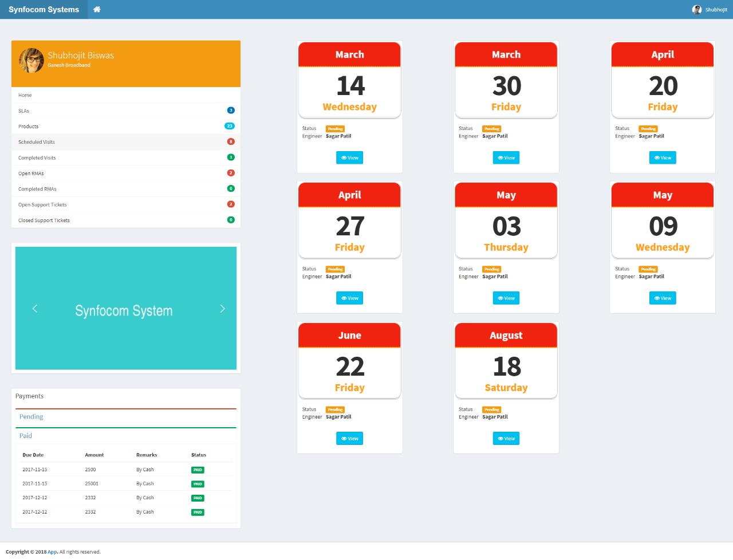Click Pending badge on March 14 card

coord(335,129)
